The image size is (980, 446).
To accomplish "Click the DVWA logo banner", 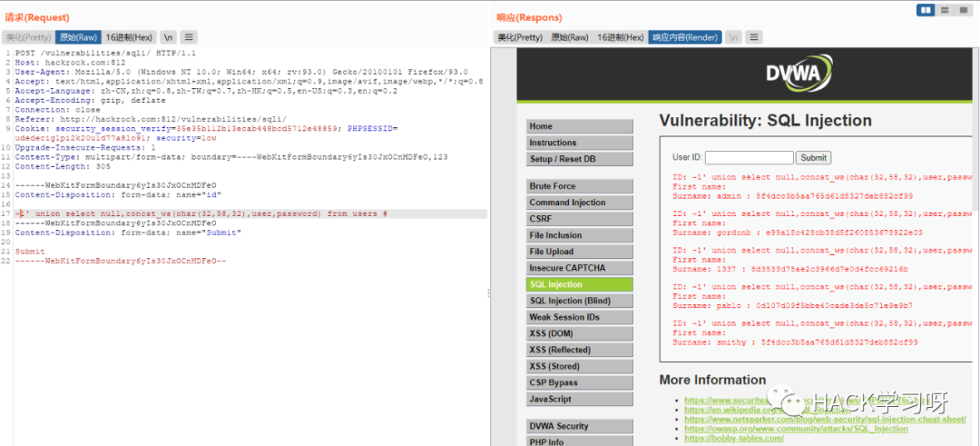I will click(799, 74).
